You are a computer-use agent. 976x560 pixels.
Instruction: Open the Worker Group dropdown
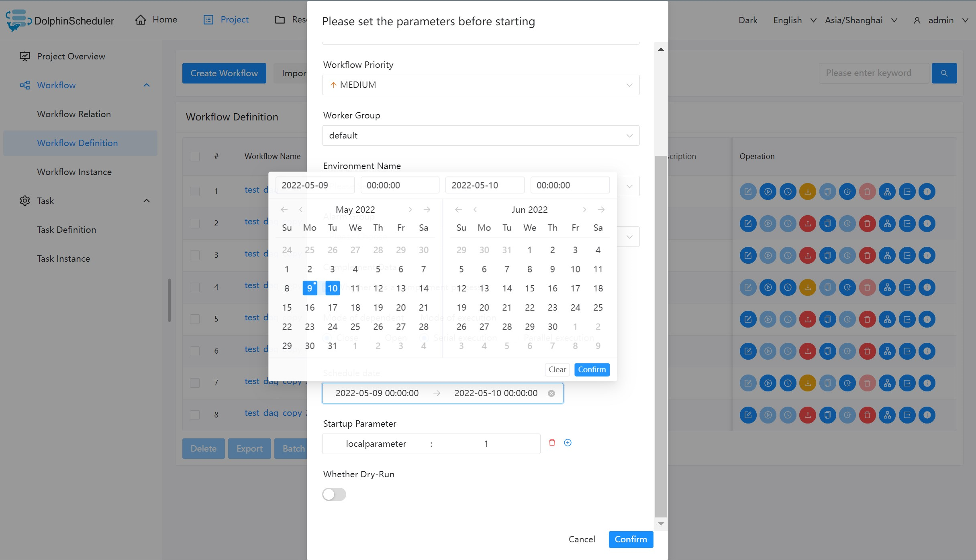point(480,135)
